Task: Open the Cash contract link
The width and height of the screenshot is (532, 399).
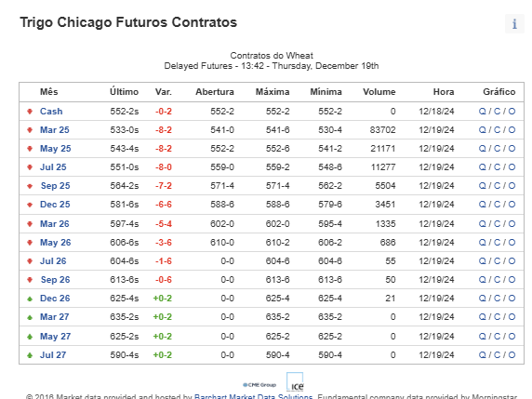Action: 51,112
